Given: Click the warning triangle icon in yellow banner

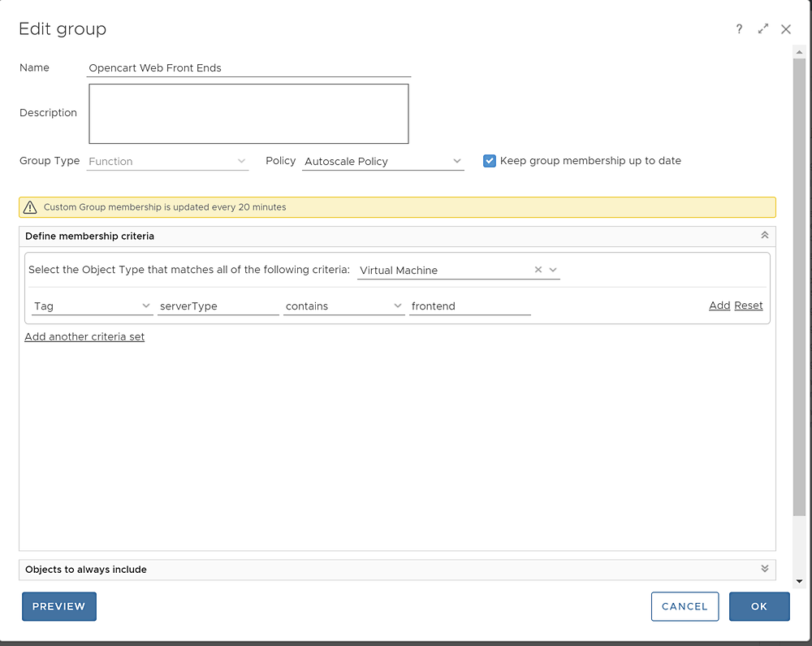Looking at the screenshot, I should pos(30,207).
